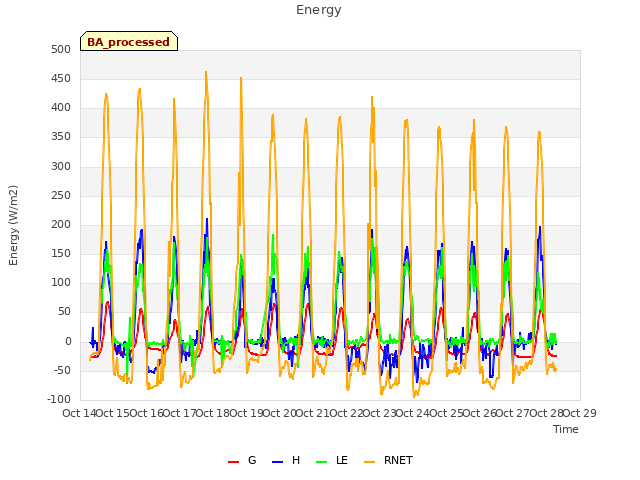Toggle the H series in legend
Image resolution: width=640 pixels, height=480 pixels.
coord(286,460)
